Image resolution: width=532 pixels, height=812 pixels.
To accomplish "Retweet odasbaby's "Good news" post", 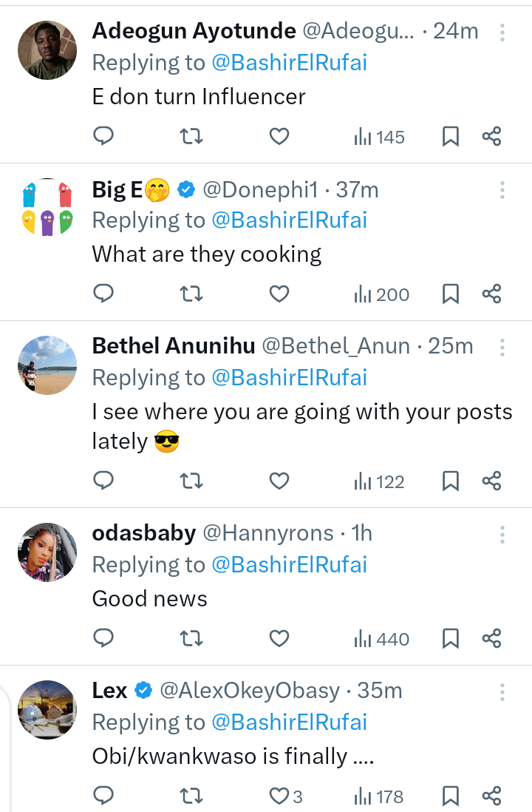I will (x=191, y=639).
